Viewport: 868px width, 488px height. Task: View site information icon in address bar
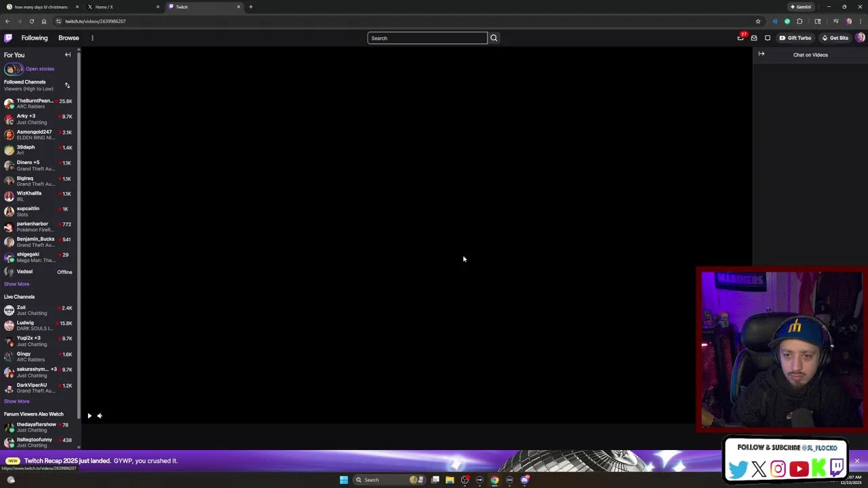click(58, 21)
